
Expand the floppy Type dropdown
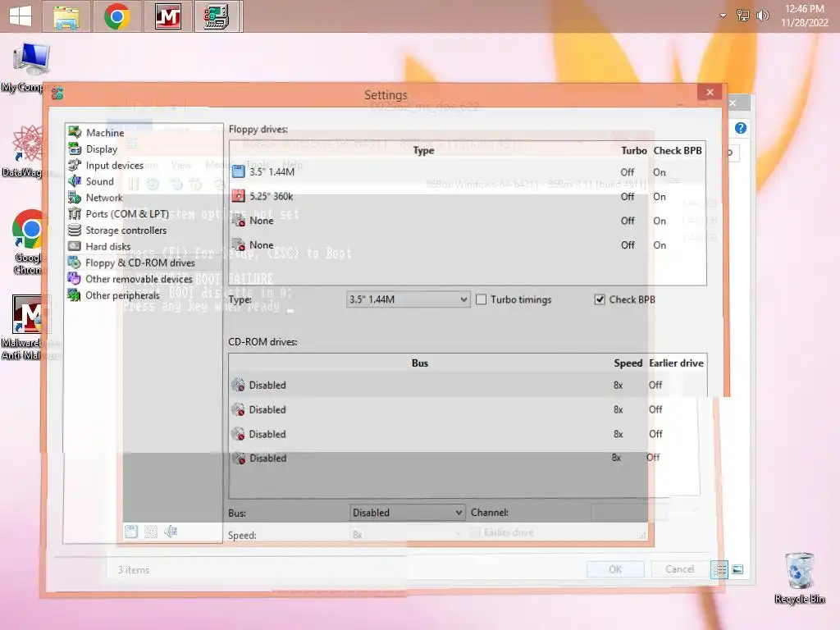point(409,299)
